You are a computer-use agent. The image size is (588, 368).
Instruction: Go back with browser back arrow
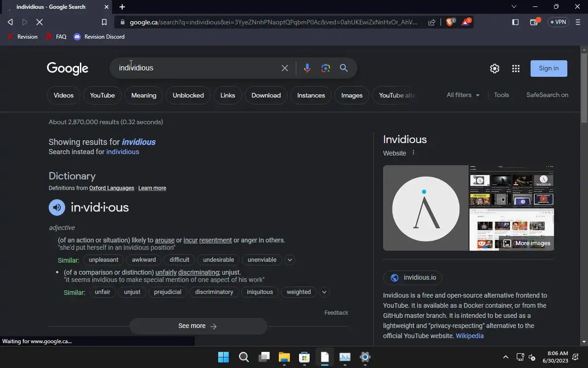[10, 22]
